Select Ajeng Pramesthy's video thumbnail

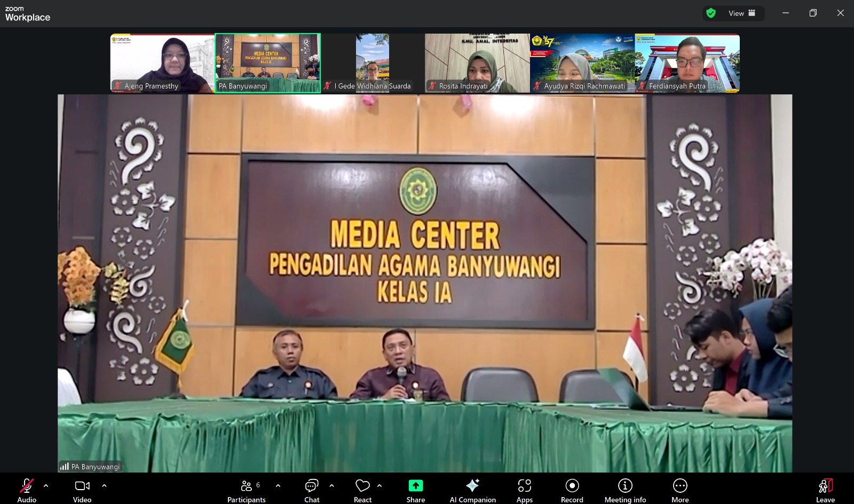point(162,63)
